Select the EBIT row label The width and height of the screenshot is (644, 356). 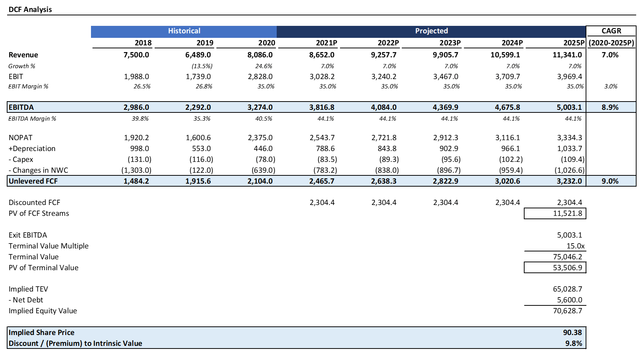16,76
